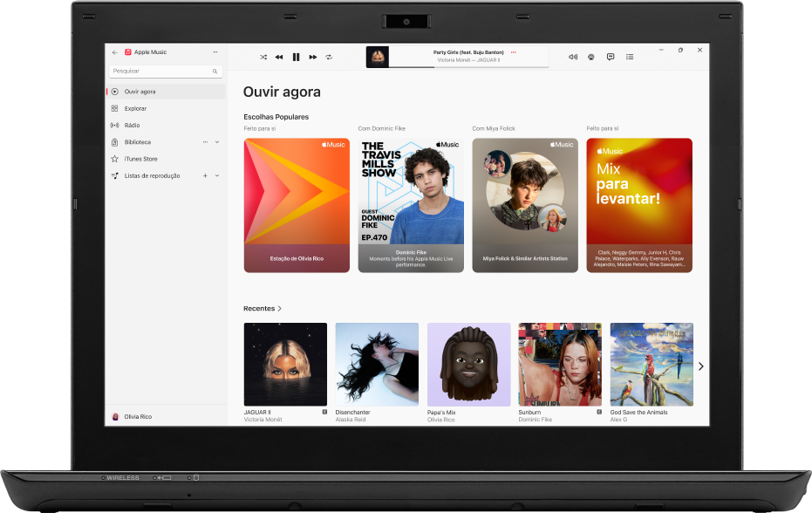The image size is (812, 513).
Task: Expand the Biblioteca section
Action: point(217,142)
